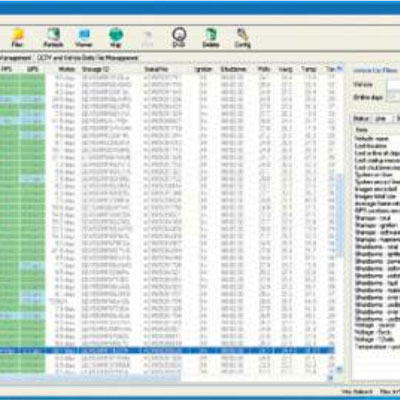The width and height of the screenshot is (400, 400).
Task: Sort table by the GPS column header
Action: coord(32,69)
